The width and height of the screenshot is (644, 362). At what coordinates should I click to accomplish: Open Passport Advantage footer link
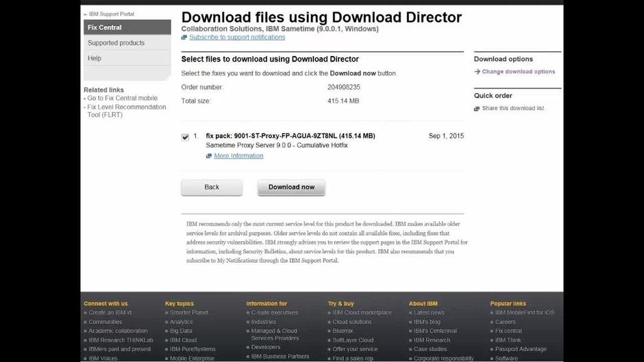(x=521, y=349)
